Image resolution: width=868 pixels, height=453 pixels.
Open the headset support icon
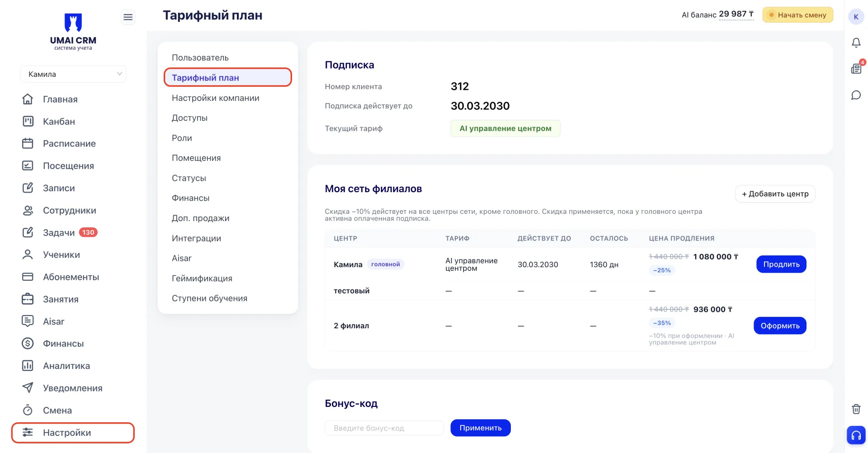856,435
